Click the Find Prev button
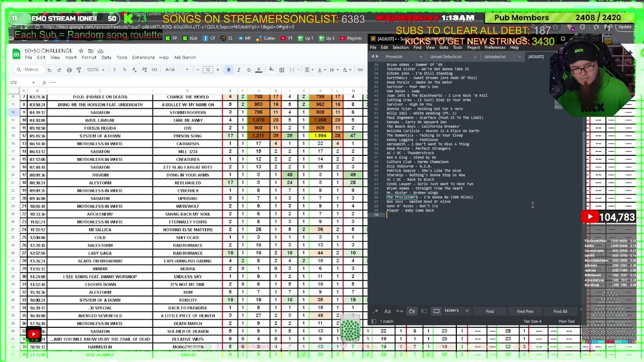The height and width of the screenshot is (362, 644). 525,312
